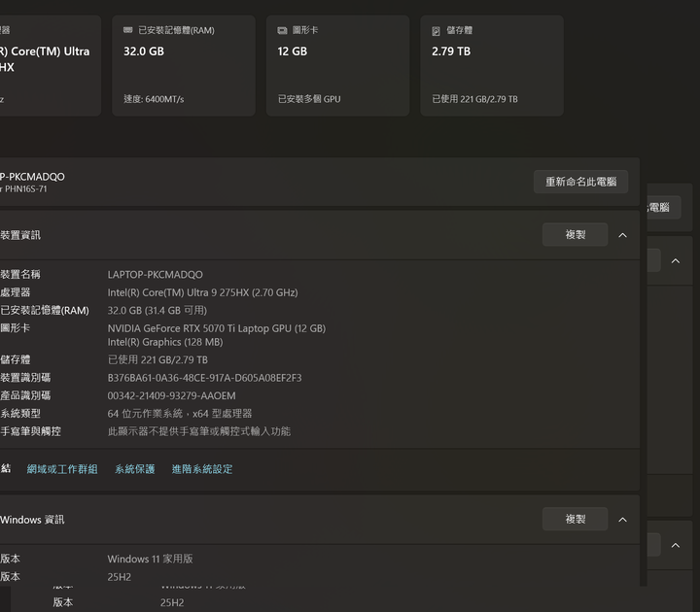This screenshot has width=700, height=612.
Task: Select product ID 00342-21409-93279-AAOEM
Action: [171, 396]
